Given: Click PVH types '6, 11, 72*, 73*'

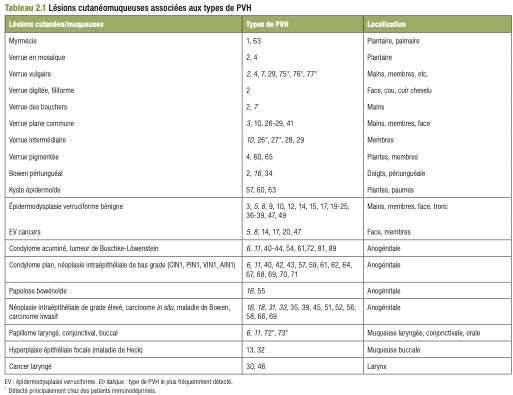Looking at the screenshot, I should point(267,333).
